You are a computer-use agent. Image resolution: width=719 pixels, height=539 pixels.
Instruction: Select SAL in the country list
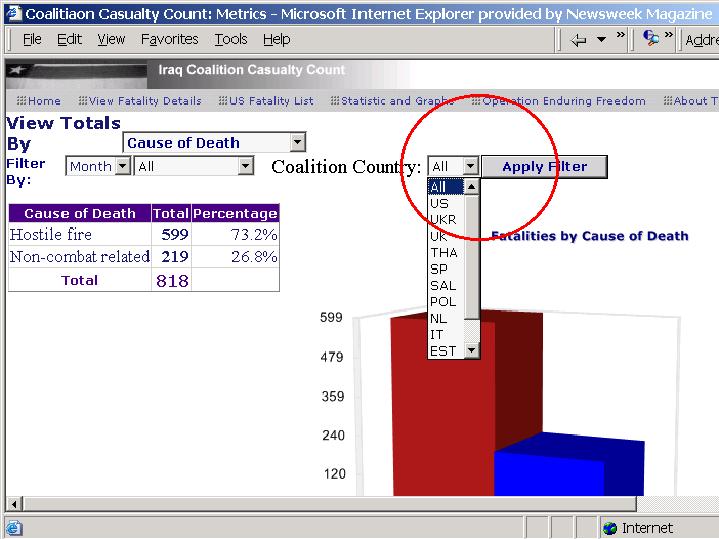(x=446, y=285)
